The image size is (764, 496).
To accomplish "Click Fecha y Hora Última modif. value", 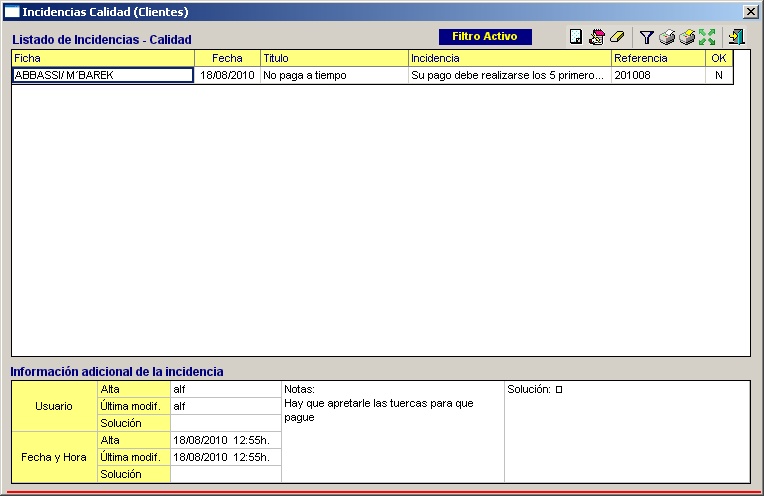I will pos(226,457).
